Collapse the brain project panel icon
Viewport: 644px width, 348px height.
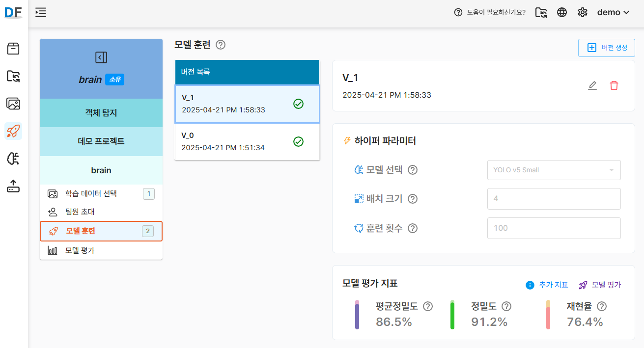101,57
